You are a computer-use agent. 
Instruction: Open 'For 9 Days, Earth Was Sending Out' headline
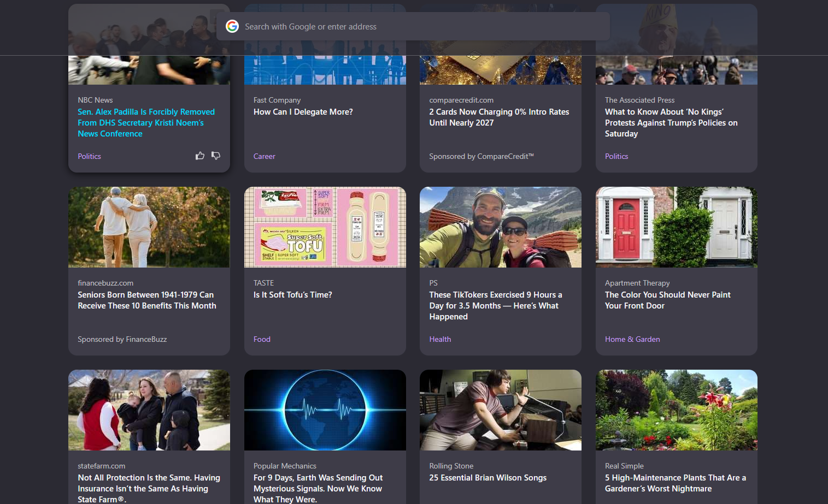(318, 488)
